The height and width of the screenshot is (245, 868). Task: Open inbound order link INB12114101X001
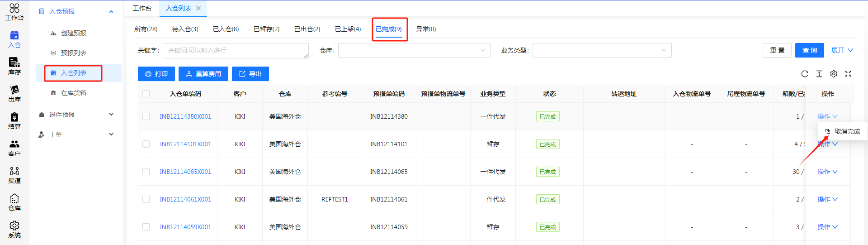click(x=185, y=144)
